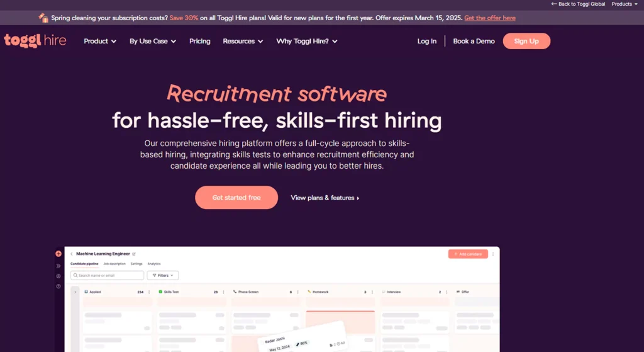Open the Pricing page
644x352 pixels.
point(200,42)
